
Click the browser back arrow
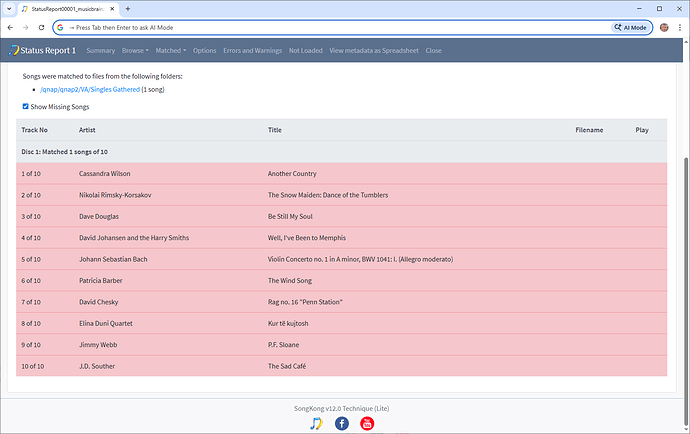(10, 27)
